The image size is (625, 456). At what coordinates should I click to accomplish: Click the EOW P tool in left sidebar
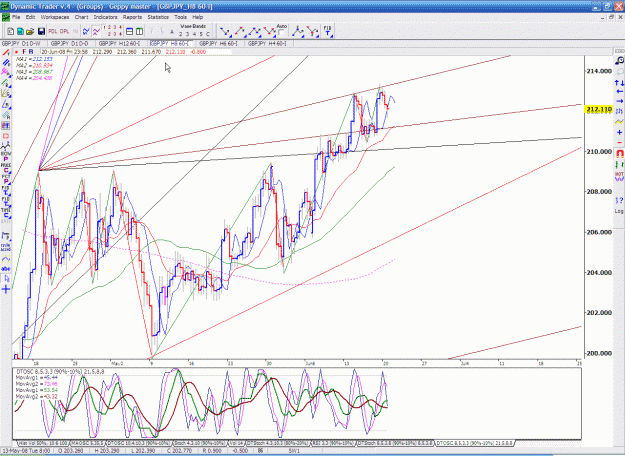coord(6,156)
